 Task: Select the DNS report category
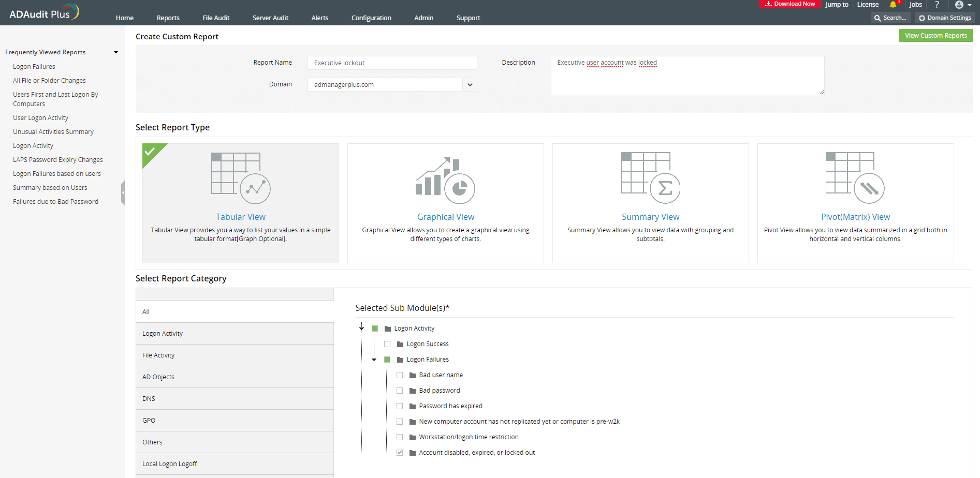pyautogui.click(x=235, y=399)
